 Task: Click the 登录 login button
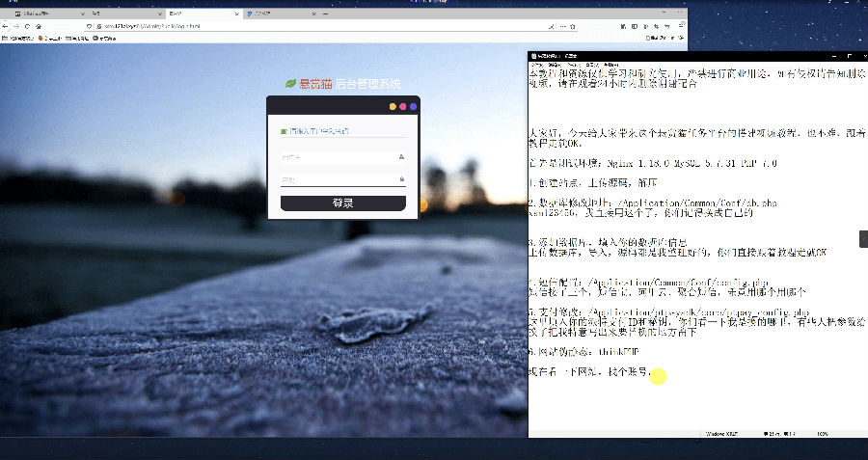(x=342, y=203)
